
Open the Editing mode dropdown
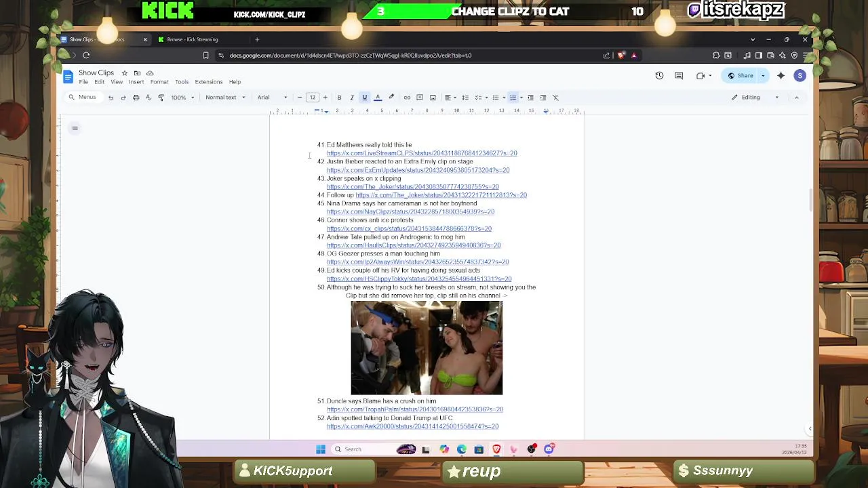tap(755, 98)
